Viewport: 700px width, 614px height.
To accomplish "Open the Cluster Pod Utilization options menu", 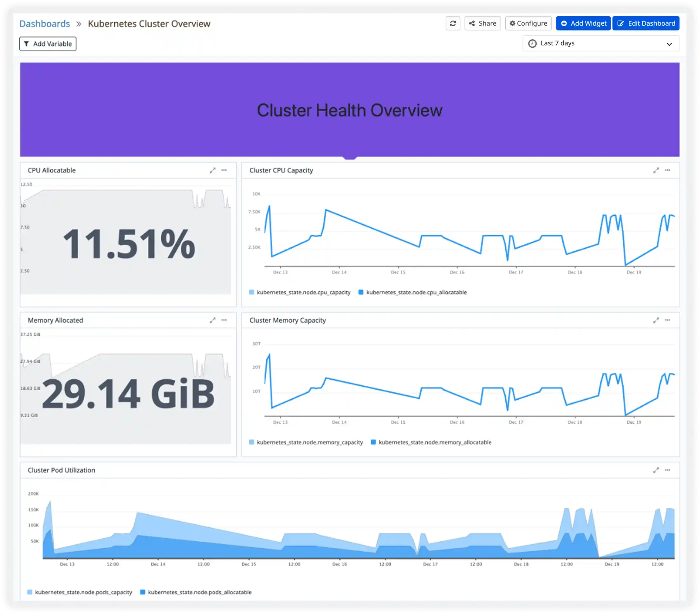I will tap(667, 470).
